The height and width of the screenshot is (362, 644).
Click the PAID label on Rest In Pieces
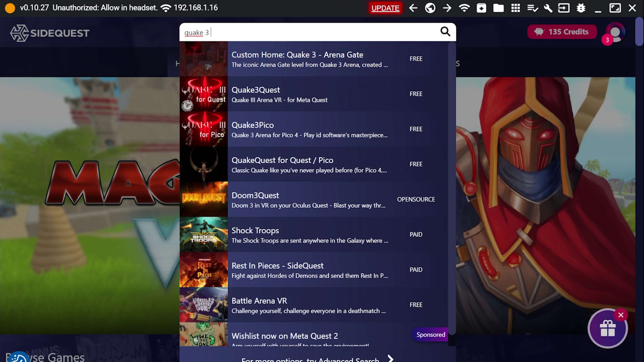(x=416, y=270)
